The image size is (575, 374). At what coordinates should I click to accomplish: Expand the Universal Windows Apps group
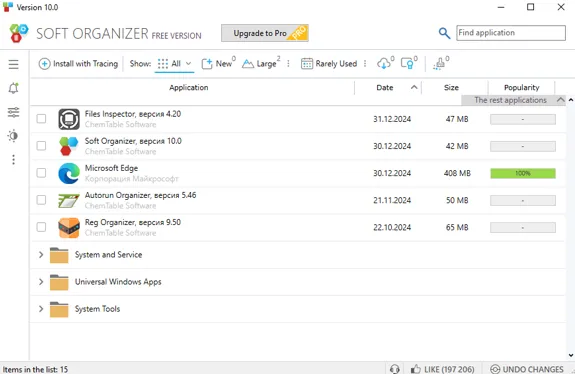pyautogui.click(x=41, y=282)
